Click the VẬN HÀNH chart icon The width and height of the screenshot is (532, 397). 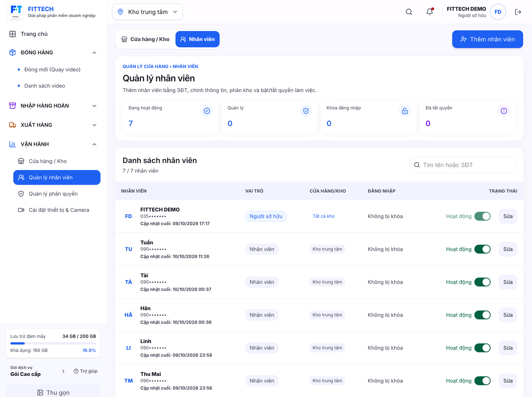[13, 144]
